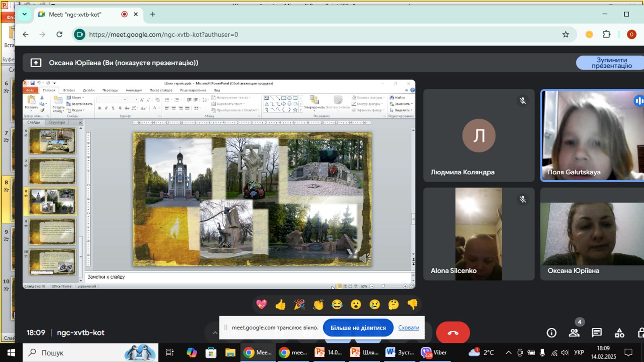Open the Word document on the taskbar
Screen dimensions: 644x362
399,353
